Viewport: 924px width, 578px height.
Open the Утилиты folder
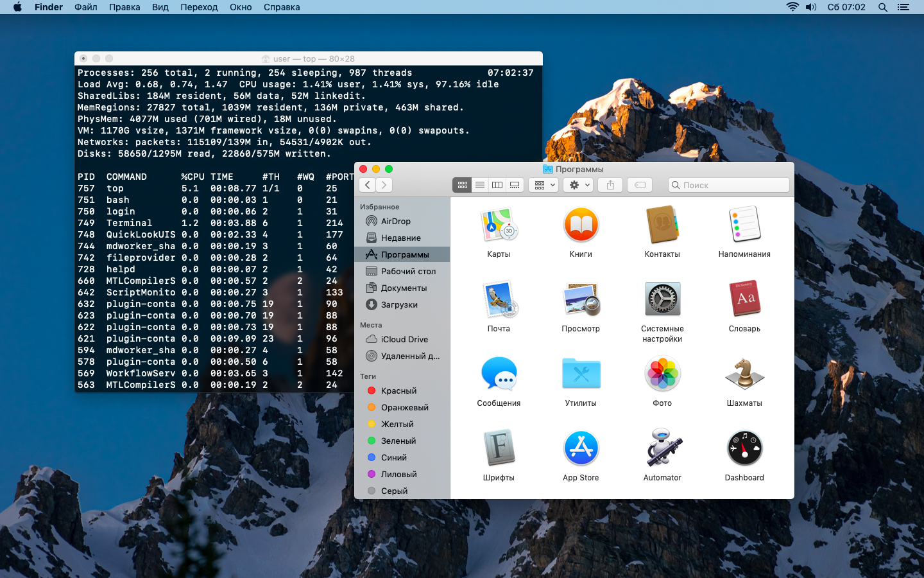point(581,374)
